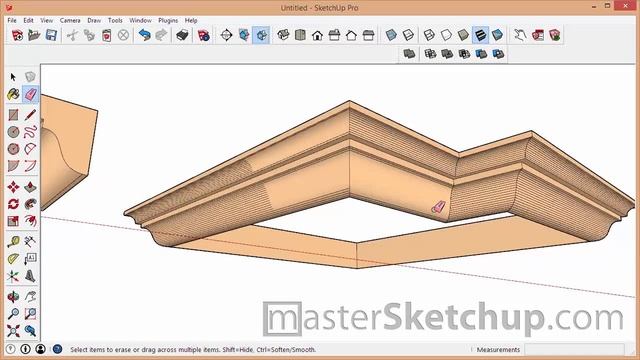The image size is (640, 360).
Task: Open the Draw menu
Action: [x=94, y=20]
